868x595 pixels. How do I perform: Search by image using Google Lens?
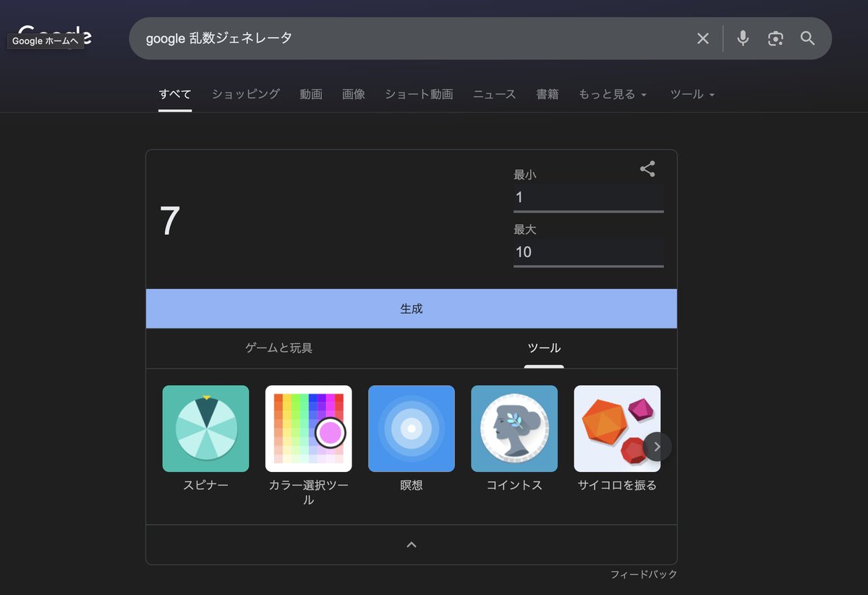(775, 38)
